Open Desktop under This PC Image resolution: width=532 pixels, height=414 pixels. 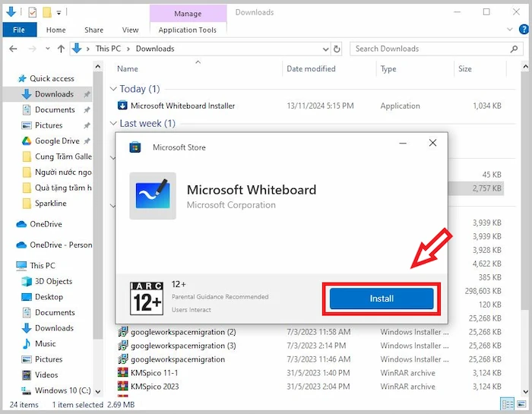click(49, 297)
